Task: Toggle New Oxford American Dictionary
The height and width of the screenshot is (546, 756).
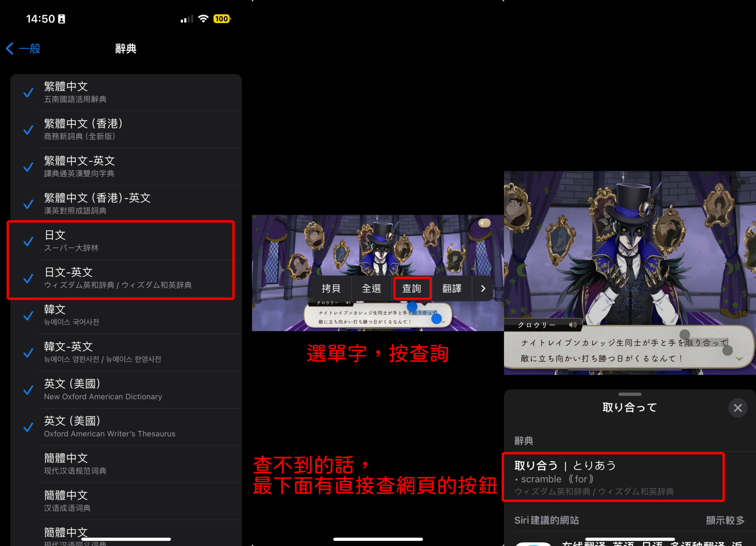Action: (x=126, y=390)
